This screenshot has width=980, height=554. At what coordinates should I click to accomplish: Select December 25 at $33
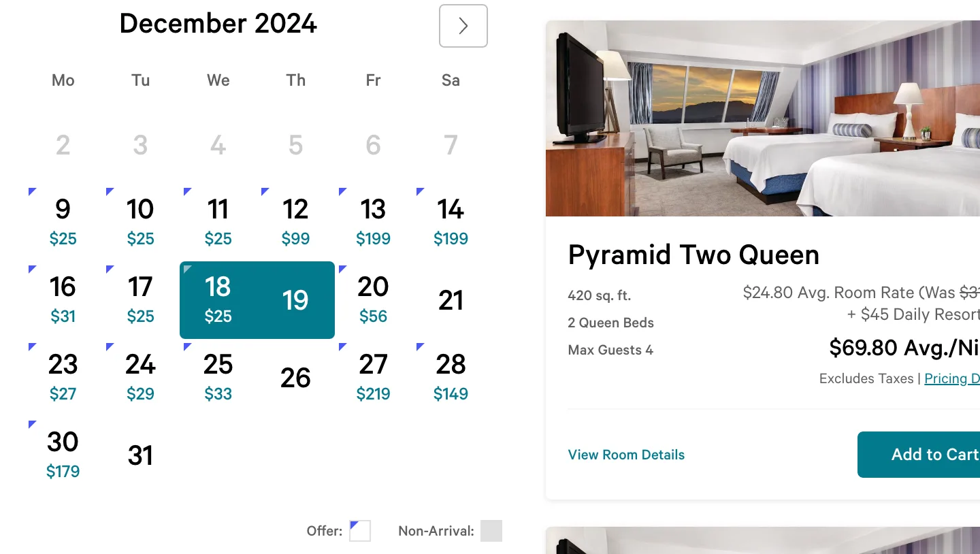click(218, 376)
